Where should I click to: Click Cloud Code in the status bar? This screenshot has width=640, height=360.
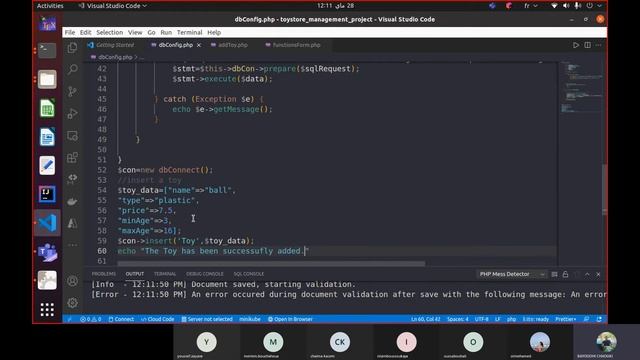158,319
